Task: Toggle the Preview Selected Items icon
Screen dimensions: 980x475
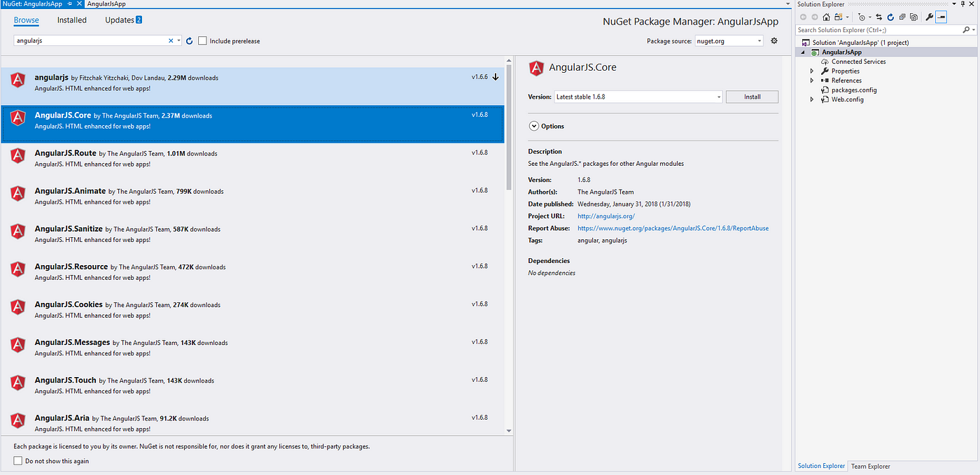Action: point(941,17)
